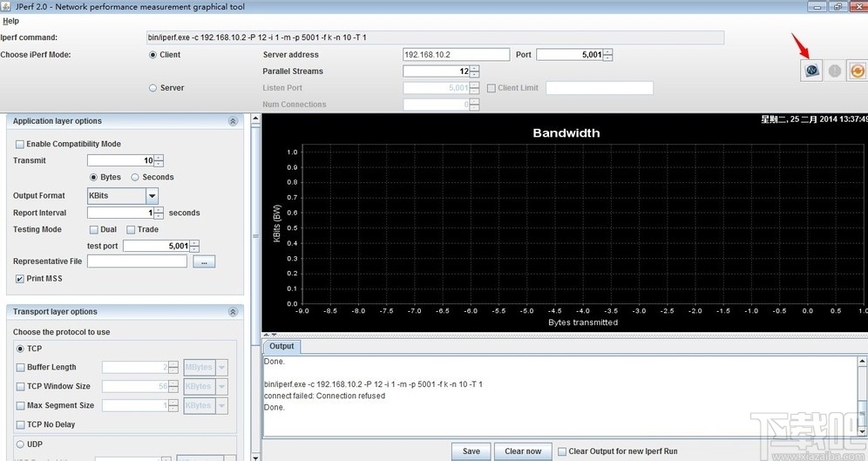Screen dimensions: 868x461
Task: Click the Output pane scrollbar up arrow
Action: coord(863,362)
